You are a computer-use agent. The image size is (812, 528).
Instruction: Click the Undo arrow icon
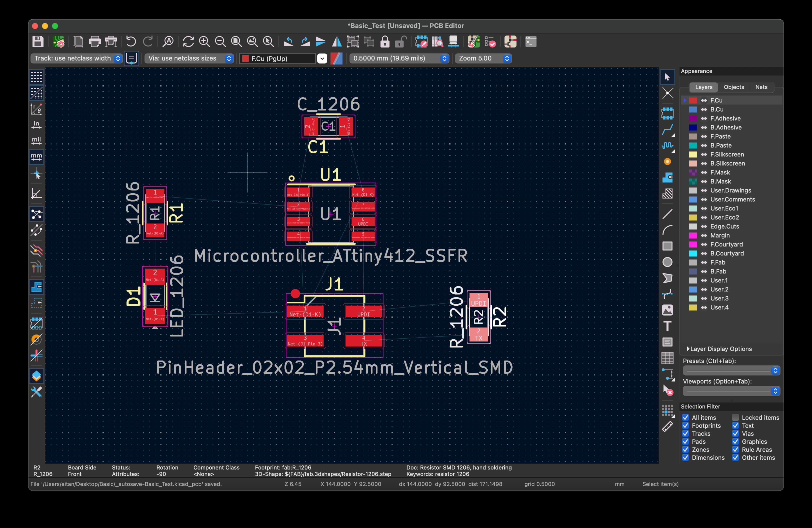131,41
